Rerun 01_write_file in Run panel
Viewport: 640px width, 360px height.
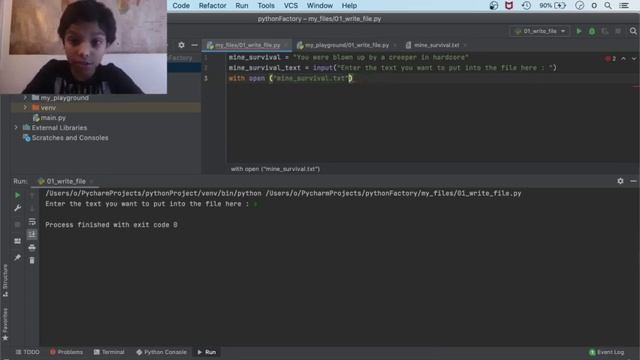click(x=18, y=196)
